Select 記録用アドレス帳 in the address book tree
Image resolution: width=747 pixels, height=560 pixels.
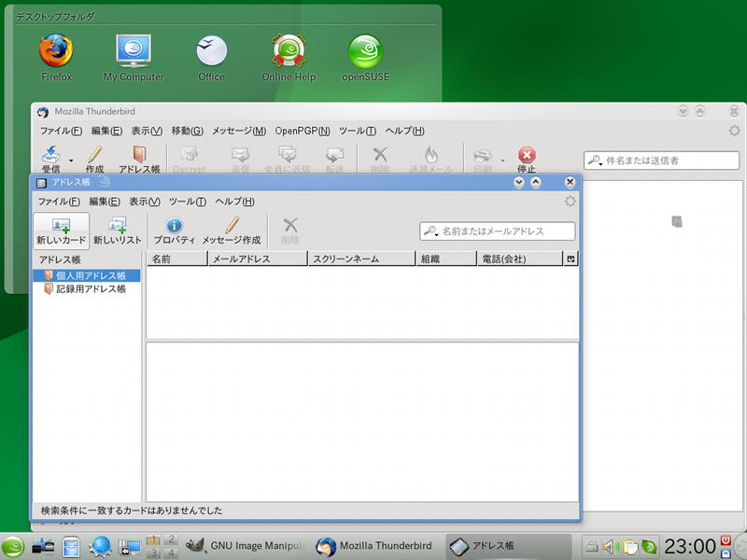(91, 289)
